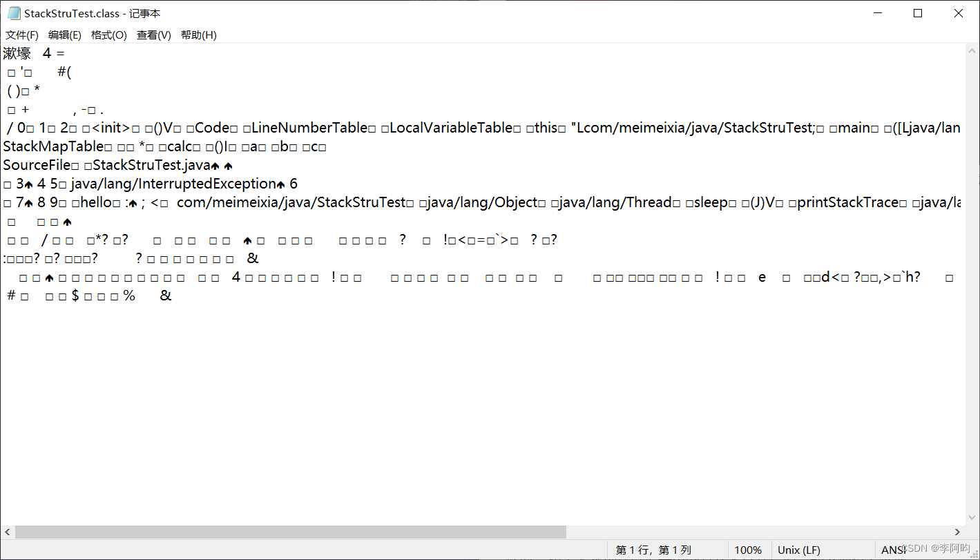The image size is (980, 560).
Task: Open the 查看(V) menu
Action: point(154,35)
